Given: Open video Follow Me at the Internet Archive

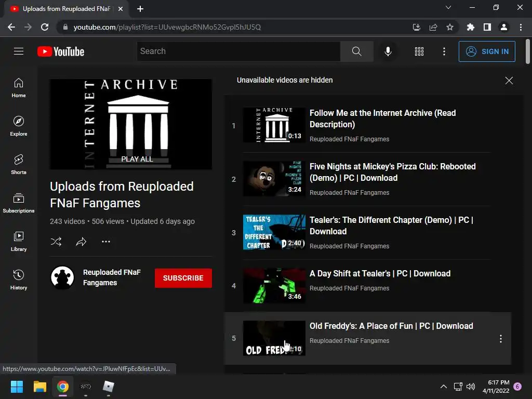Looking at the screenshot, I should 382,118.
